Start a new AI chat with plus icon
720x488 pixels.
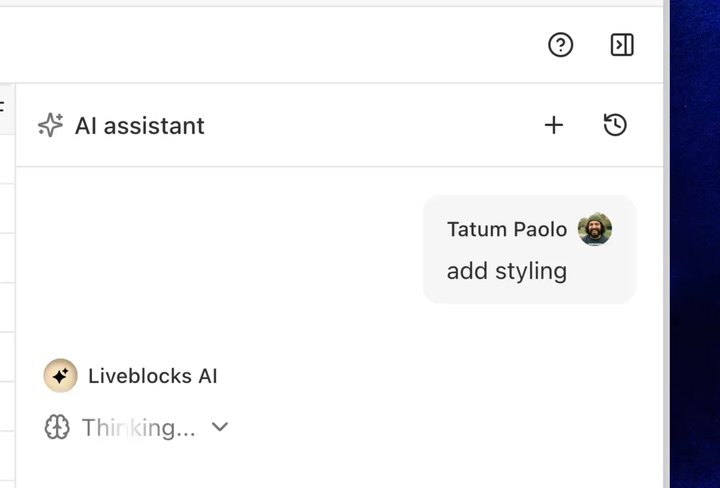pyautogui.click(x=554, y=125)
